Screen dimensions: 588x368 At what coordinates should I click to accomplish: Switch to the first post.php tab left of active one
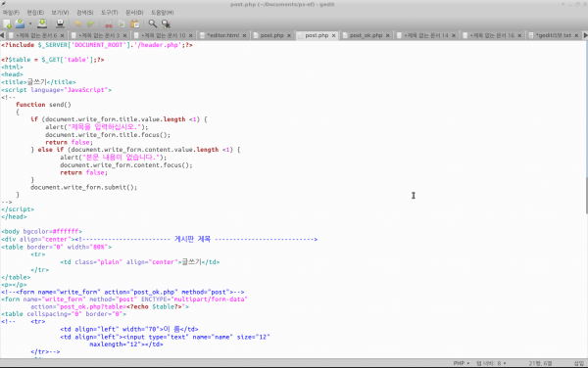(271, 35)
